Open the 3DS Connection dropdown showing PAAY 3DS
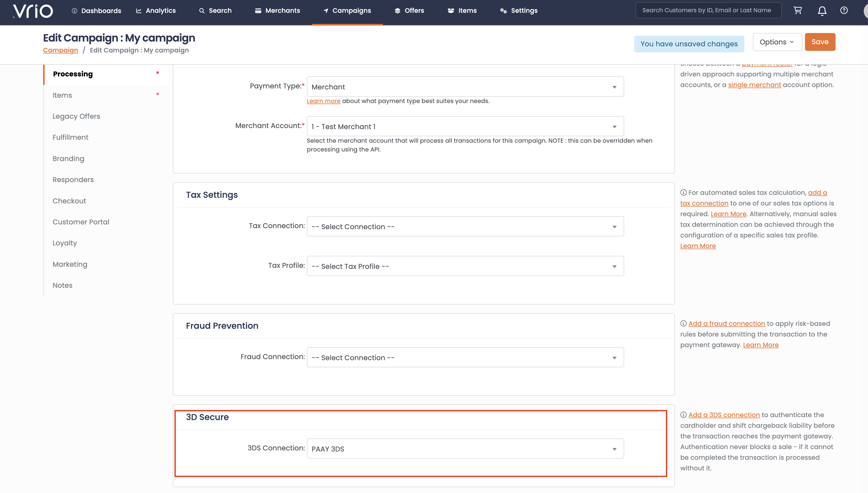 (x=465, y=449)
